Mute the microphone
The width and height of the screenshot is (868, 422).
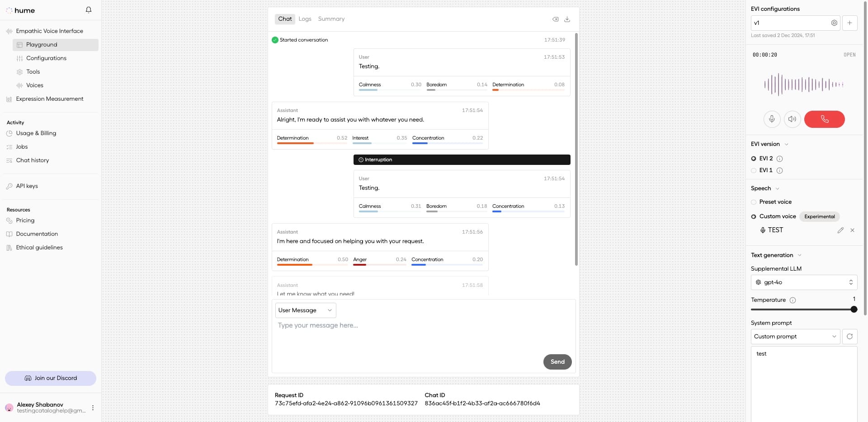coord(772,119)
